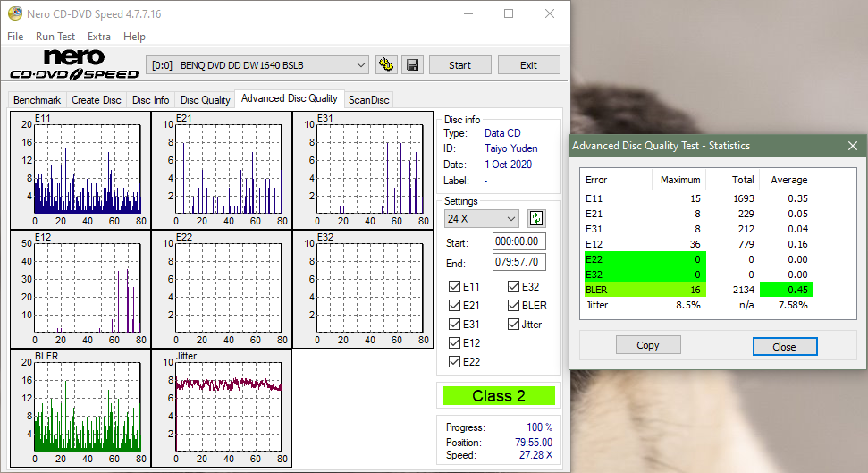
Task: Click the End time input field
Action: (x=518, y=262)
